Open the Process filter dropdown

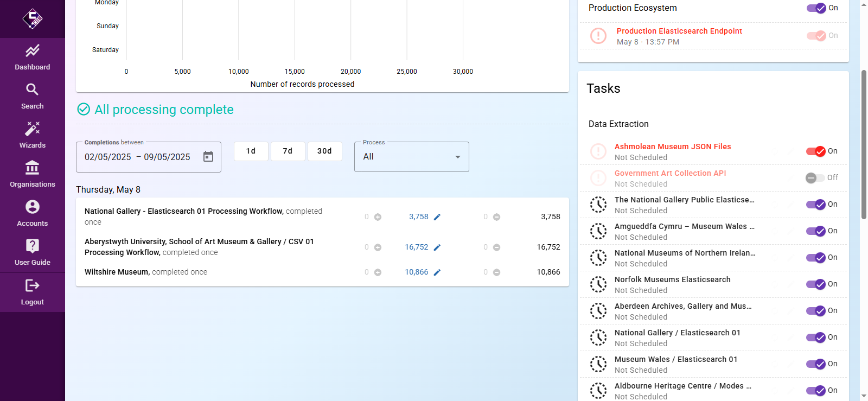[412, 157]
